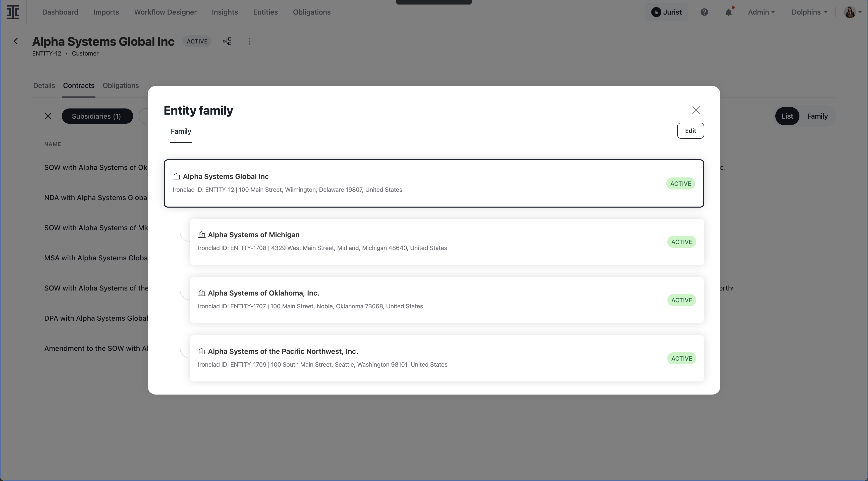Click building icon beside Alpha Systems of Oklahoma
Viewport: 868px width, 481px height.
pyautogui.click(x=201, y=293)
